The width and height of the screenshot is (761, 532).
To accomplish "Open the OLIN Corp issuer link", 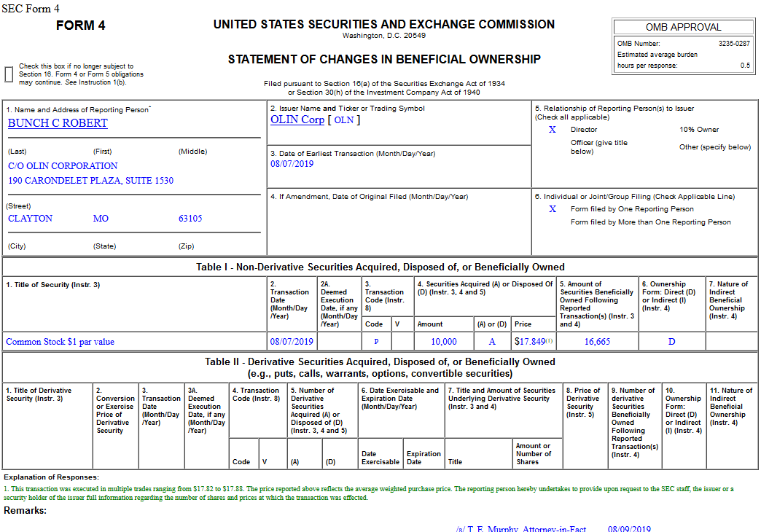I will (x=297, y=120).
